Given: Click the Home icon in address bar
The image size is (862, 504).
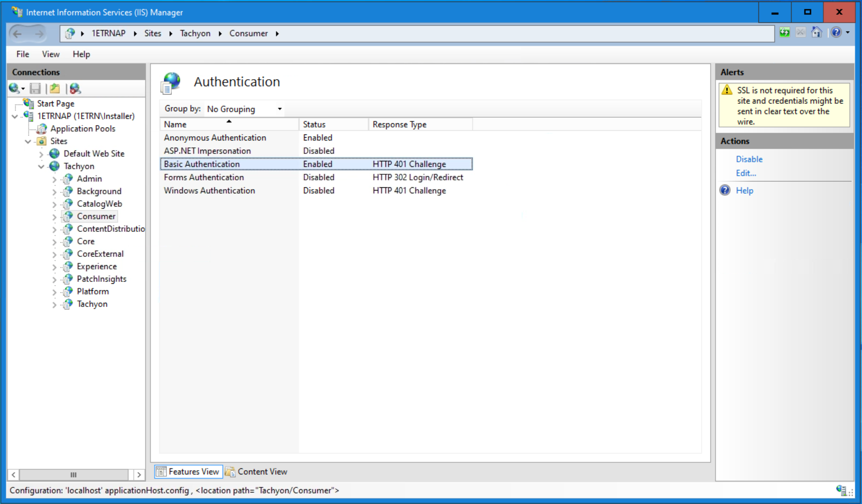Looking at the screenshot, I should click(817, 33).
